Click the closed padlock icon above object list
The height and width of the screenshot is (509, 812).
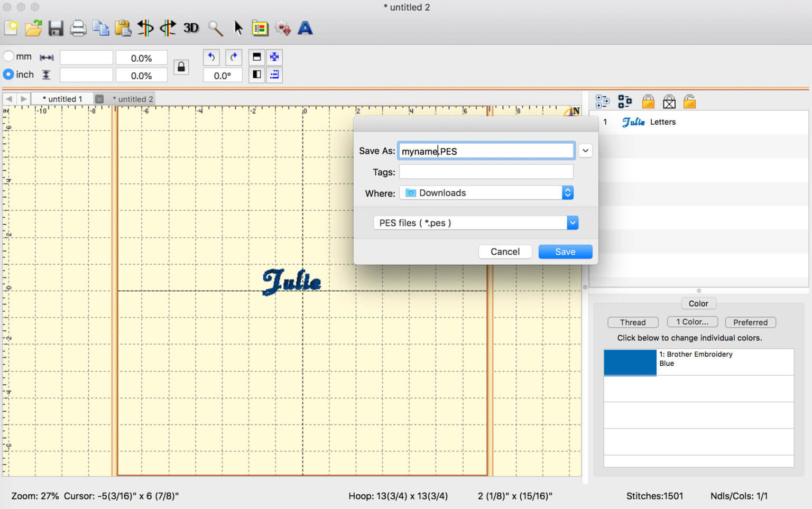pos(648,101)
